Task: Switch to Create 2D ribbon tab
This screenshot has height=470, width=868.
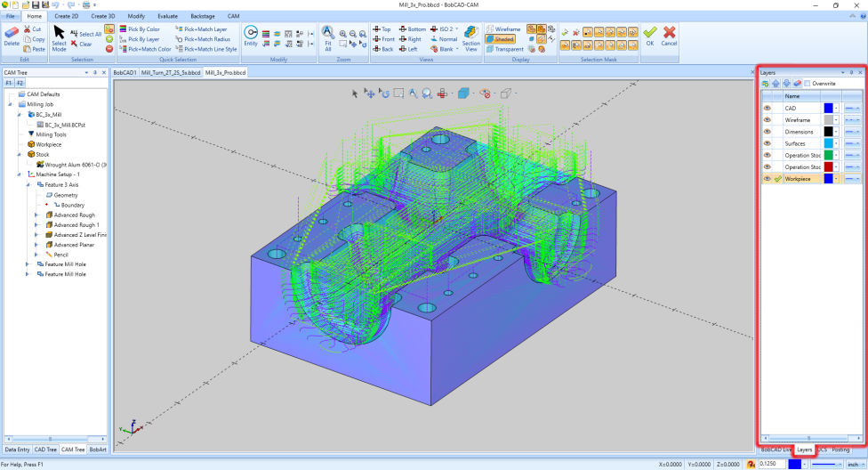Action: pos(66,16)
